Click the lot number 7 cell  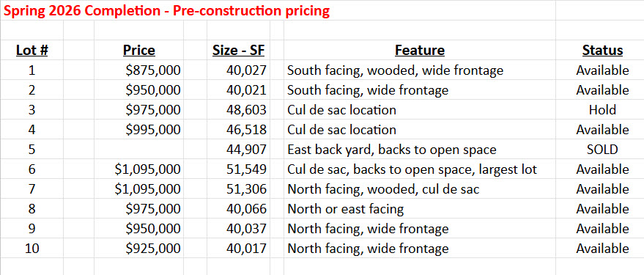click(32, 189)
